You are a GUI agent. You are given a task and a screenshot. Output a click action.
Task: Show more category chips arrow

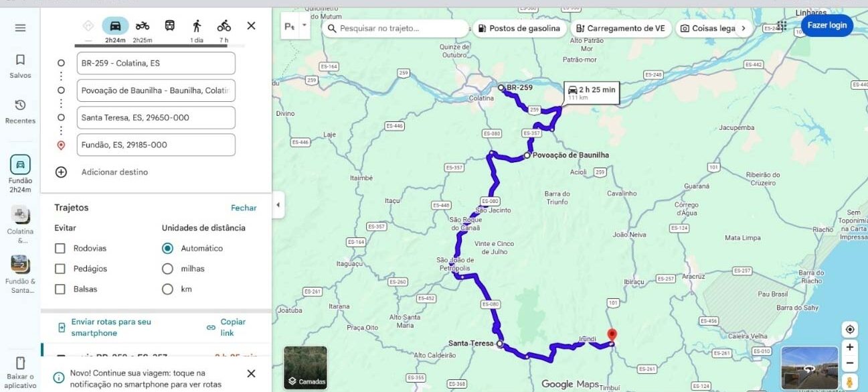[x=742, y=28]
